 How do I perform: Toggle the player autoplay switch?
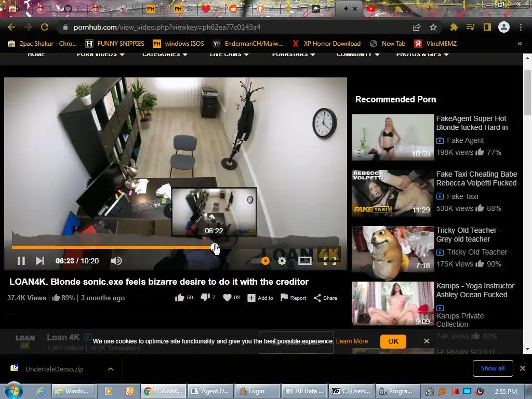pos(261,261)
